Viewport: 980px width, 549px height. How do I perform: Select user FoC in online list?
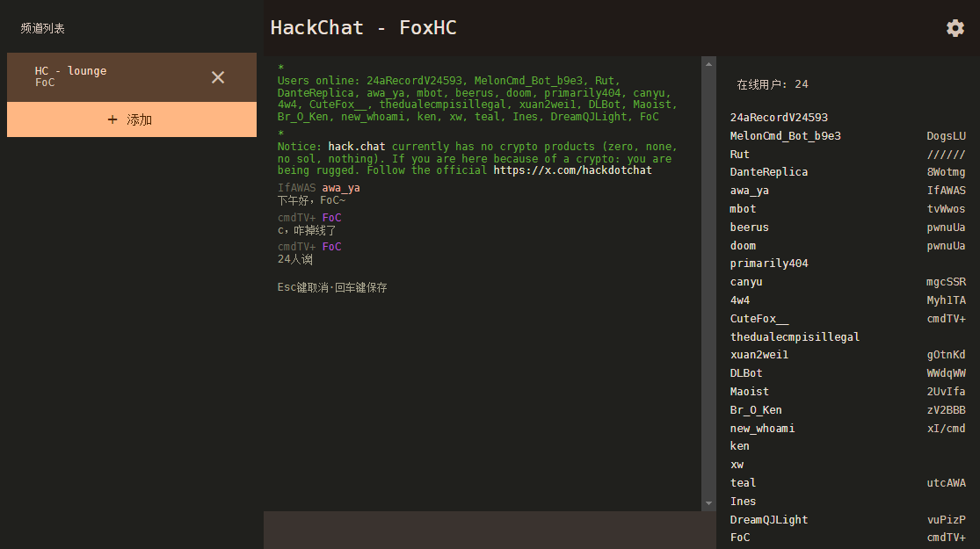739,537
